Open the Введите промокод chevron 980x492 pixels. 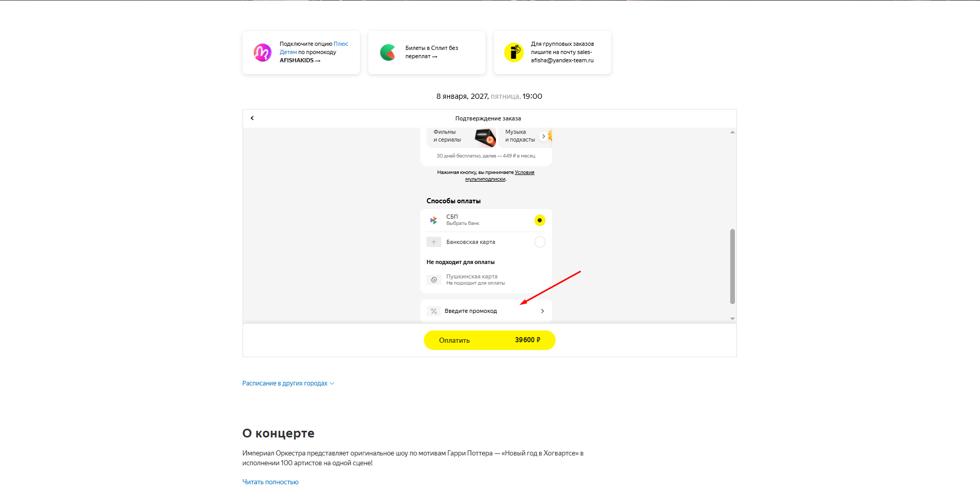click(542, 311)
